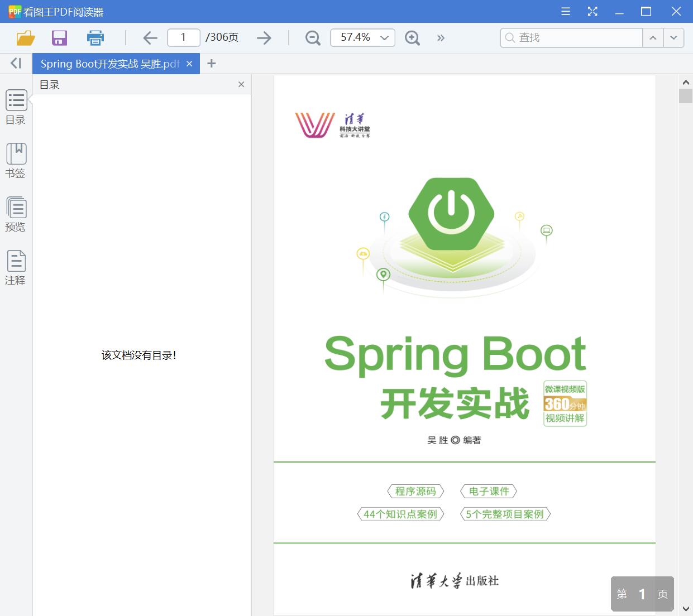Go to the previous page arrow

(150, 38)
